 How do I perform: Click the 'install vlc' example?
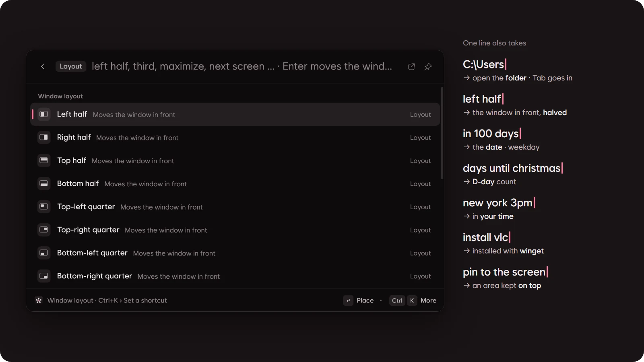(485, 237)
